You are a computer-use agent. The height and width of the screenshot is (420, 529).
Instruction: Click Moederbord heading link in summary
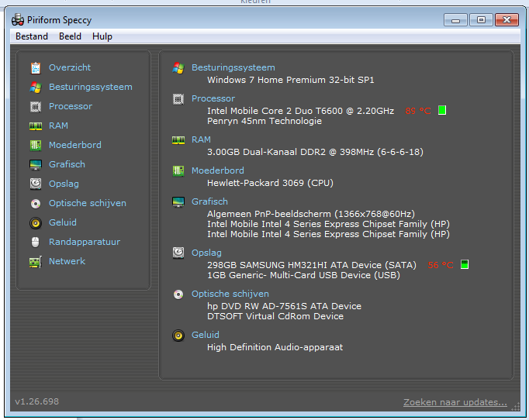218,171
